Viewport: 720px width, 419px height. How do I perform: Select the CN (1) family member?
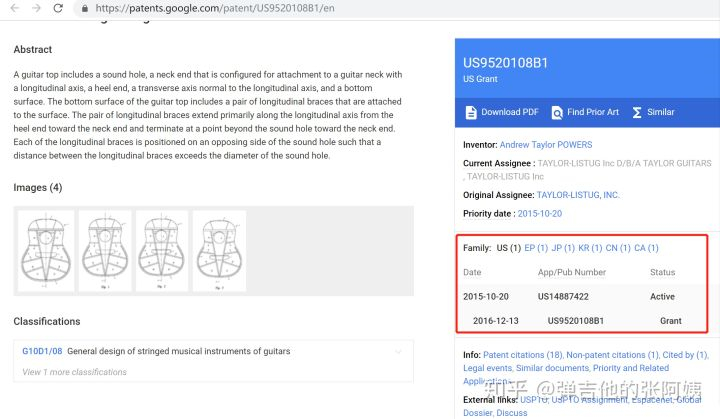pos(617,248)
